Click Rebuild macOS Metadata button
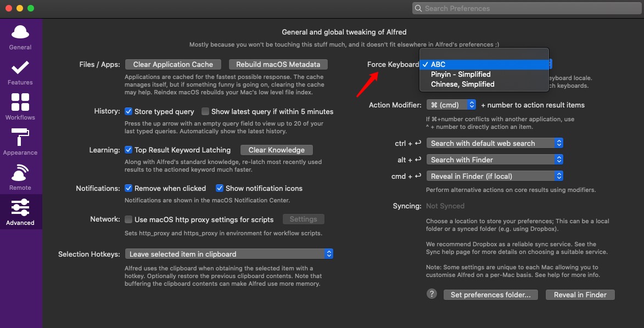 pyautogui.click(x=278, y=65)
